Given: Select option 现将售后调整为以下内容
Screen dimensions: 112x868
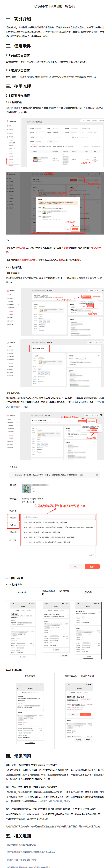Looking at the screenshot, I should [47, 542].
